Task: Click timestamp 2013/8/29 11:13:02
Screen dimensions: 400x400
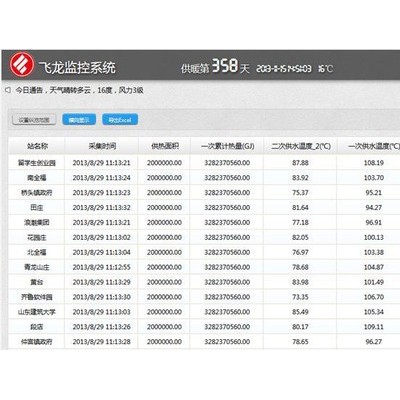Action: point(102,237)
